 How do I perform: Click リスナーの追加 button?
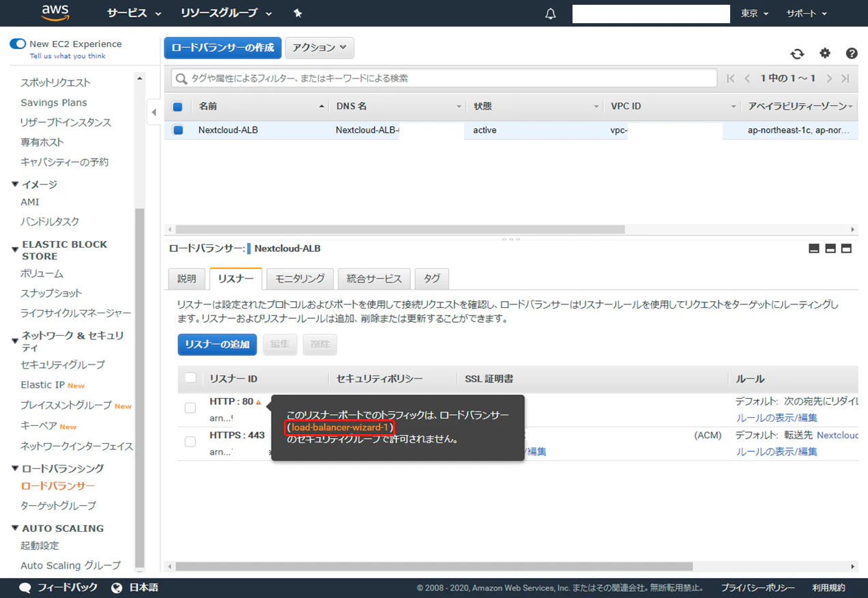tap(217, 345)
